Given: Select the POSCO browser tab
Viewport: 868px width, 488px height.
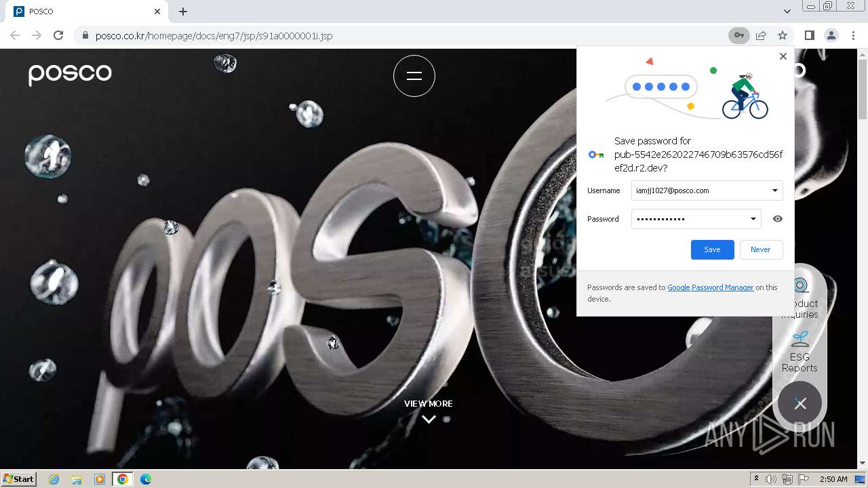Looking at the screenshot, I should click(87, 12).
